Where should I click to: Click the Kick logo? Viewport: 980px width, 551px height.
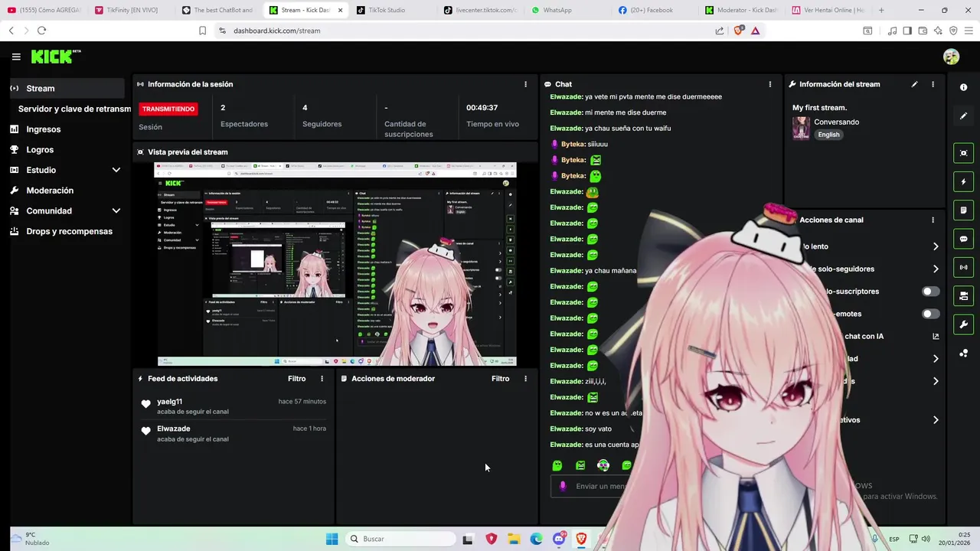coord(55,57)
